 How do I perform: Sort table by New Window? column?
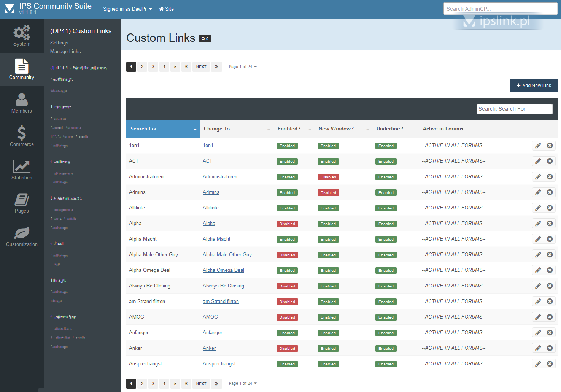(344, 129)
